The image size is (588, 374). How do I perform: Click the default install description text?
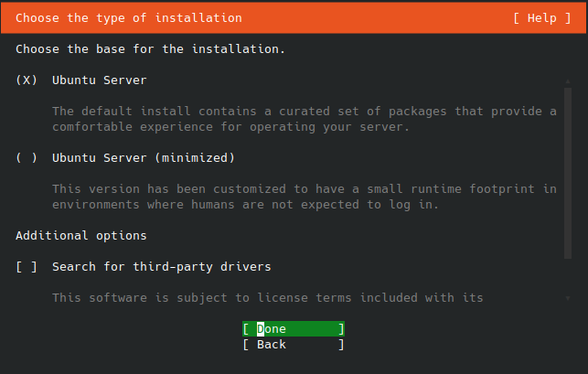tap(305, 119)
